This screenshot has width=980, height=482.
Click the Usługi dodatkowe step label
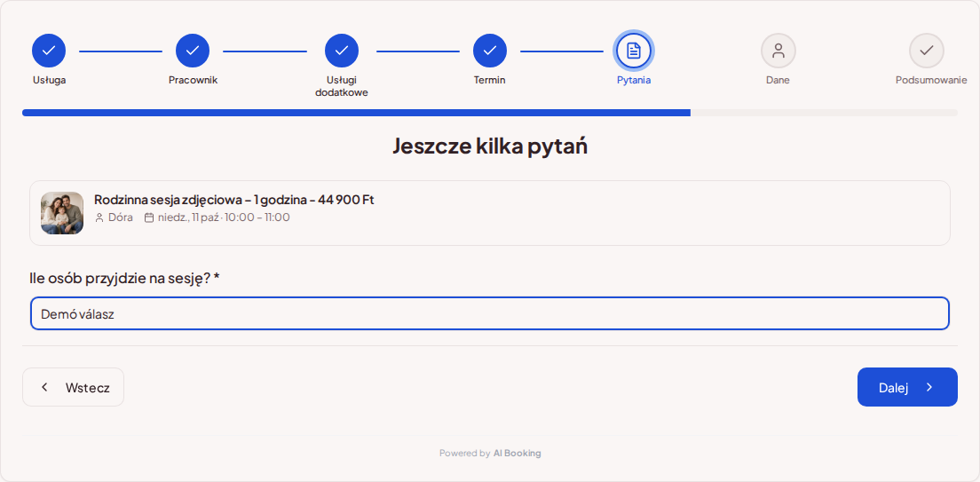tap(341, 86)
